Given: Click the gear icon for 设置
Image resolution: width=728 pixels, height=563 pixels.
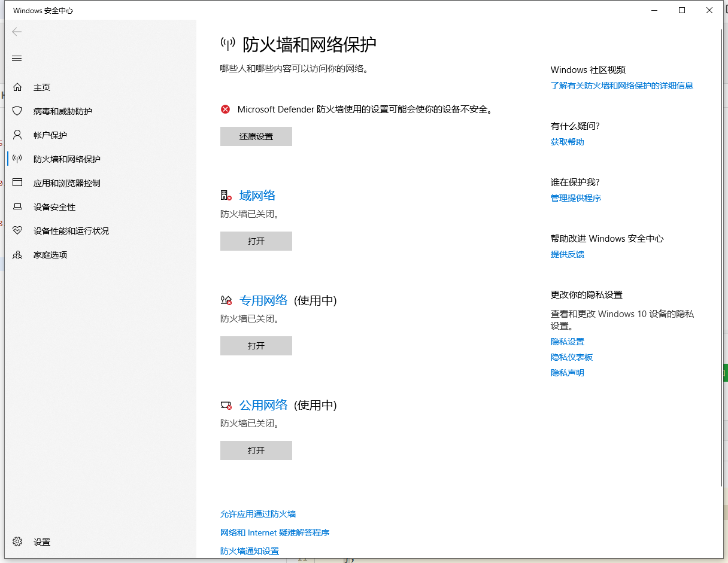Looking at the screenshot, I should tap(17, 542).
